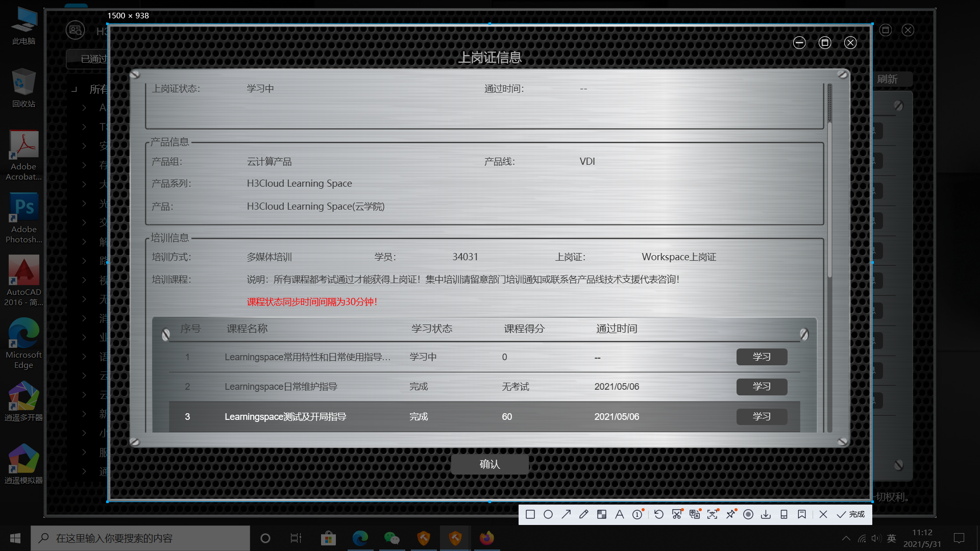Select the text annotation tool
Screen dimensions: 980x551
click(x=620, y=514)
